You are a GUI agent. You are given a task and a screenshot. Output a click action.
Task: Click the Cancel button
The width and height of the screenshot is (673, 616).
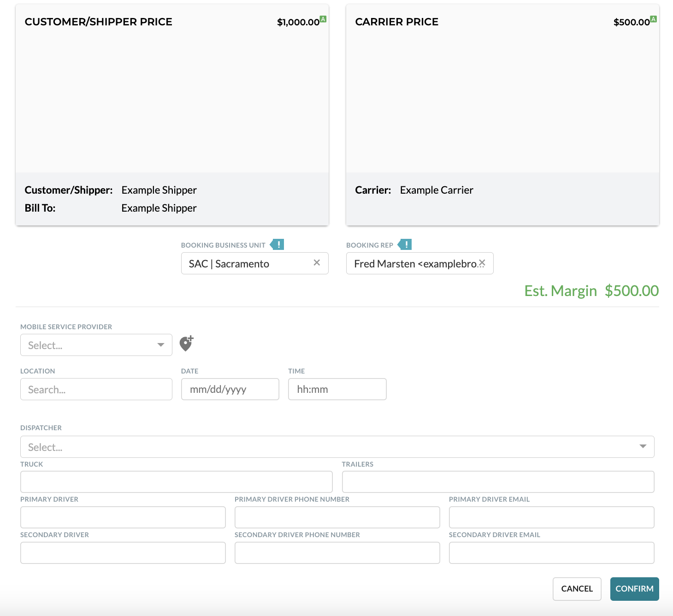tap(577, 589)
